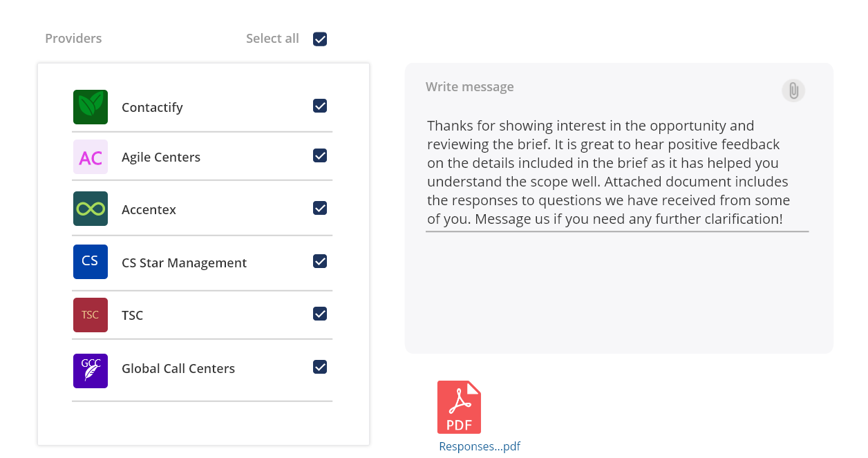868x458 pixels.
Task: Select the Contactify provider name
Action: click(x=152, y=107)
